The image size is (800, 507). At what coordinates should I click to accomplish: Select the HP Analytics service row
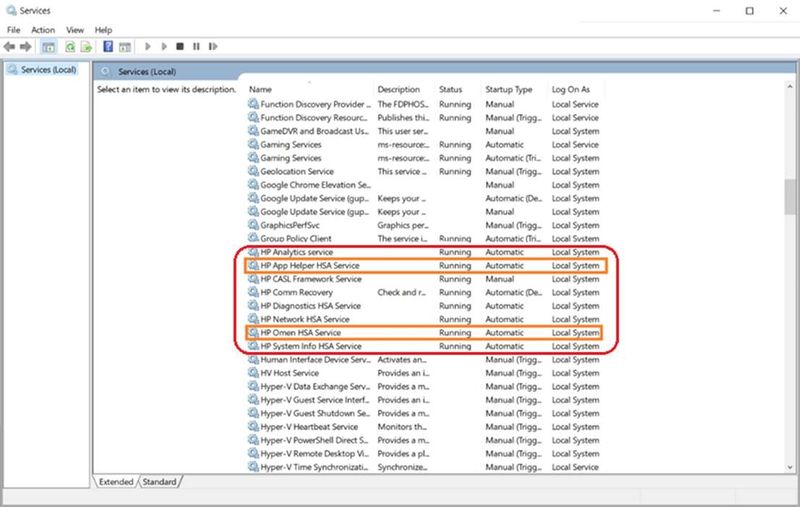click(x=425, y=252)
